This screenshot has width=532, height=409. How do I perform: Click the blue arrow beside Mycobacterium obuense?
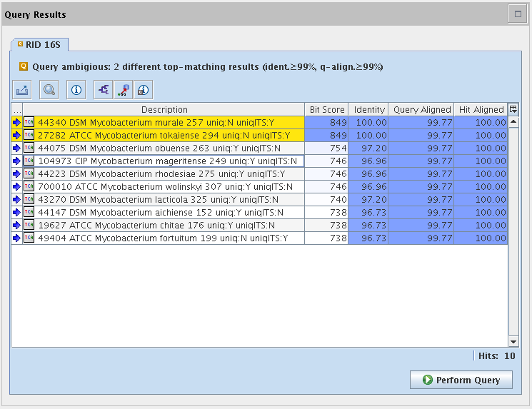16,148
